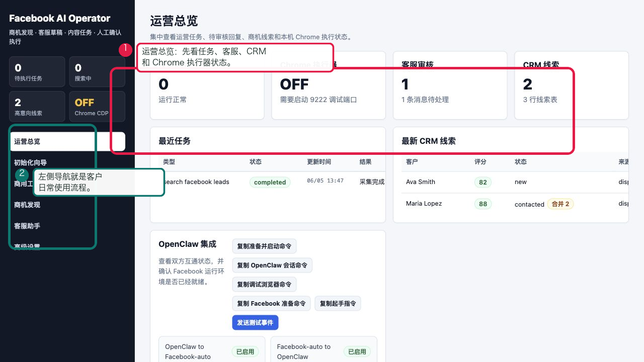Click 最新 CRM 线索 heading

(429, 141)
